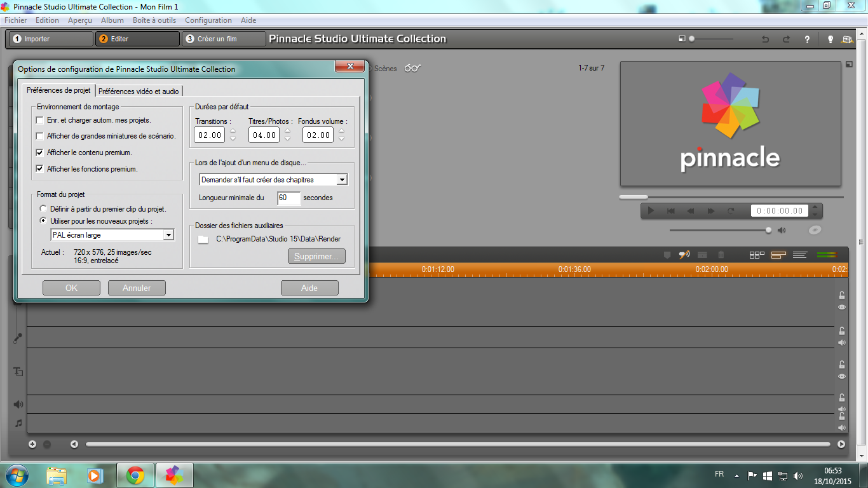Select 'Utiliser pour les nouveaux projets' radio
Screen dimensions: 868x488
[43, 221]
